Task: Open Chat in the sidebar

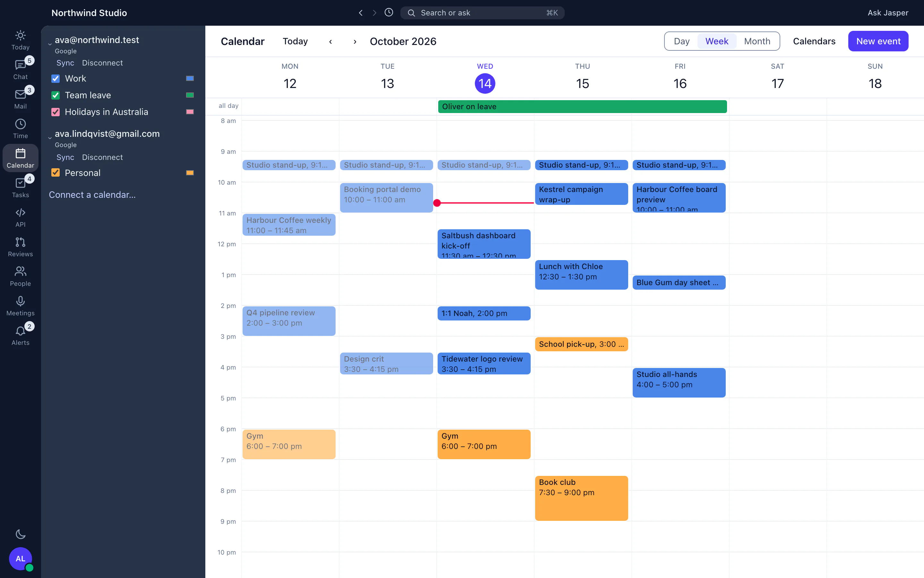Action: click(x=20, y=70)
